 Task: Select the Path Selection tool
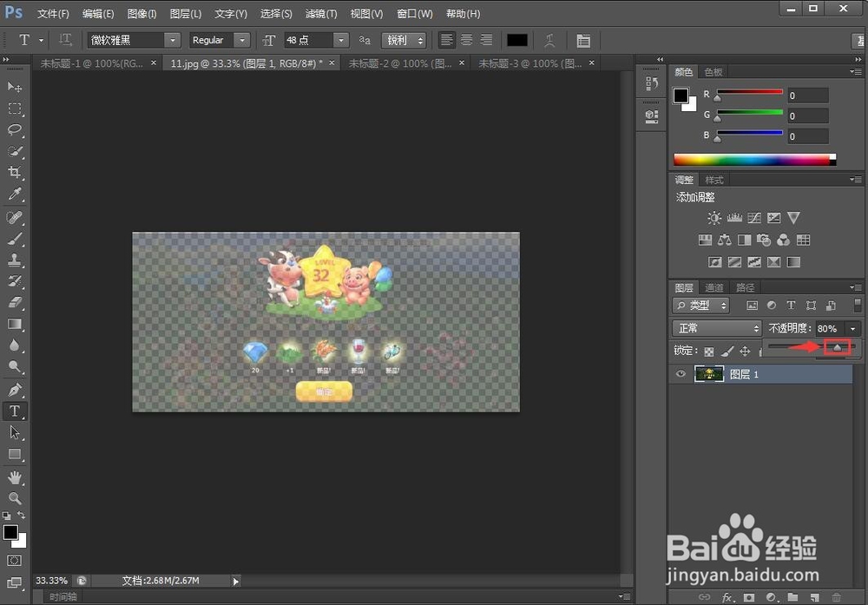click(15, 432)
